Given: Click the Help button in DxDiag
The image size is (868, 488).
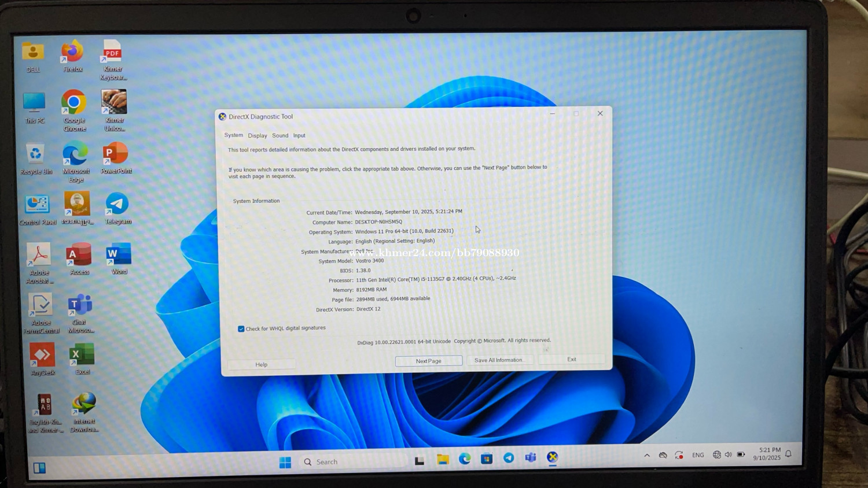Looking at the screenshot, I should (262, 364).
